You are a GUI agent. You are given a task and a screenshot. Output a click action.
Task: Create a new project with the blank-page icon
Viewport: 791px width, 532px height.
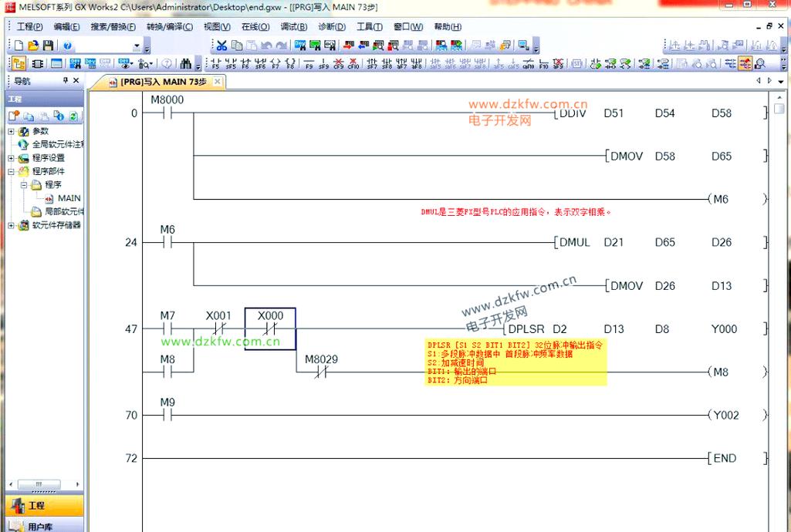pos(19,45)
